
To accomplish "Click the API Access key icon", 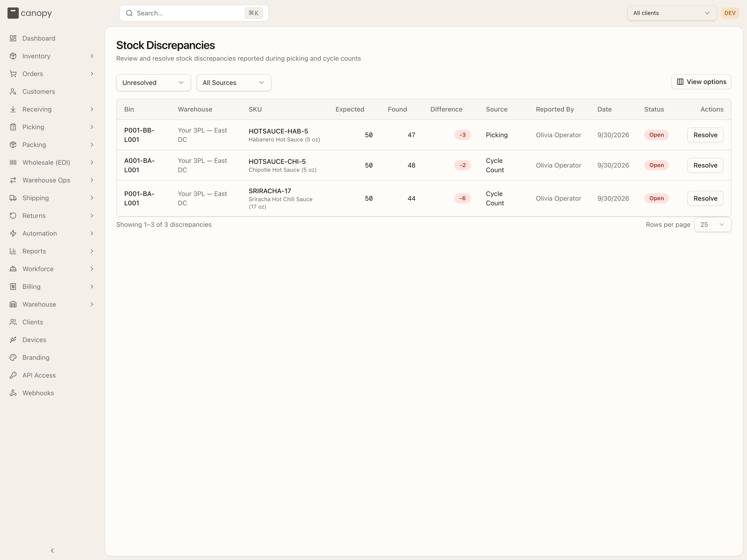I will tap(13, 375).
